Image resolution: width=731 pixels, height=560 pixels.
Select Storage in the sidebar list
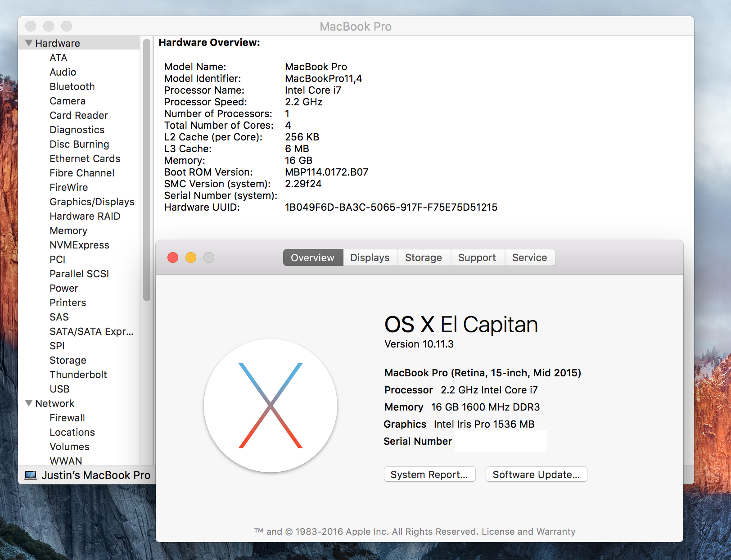[68, 360]
